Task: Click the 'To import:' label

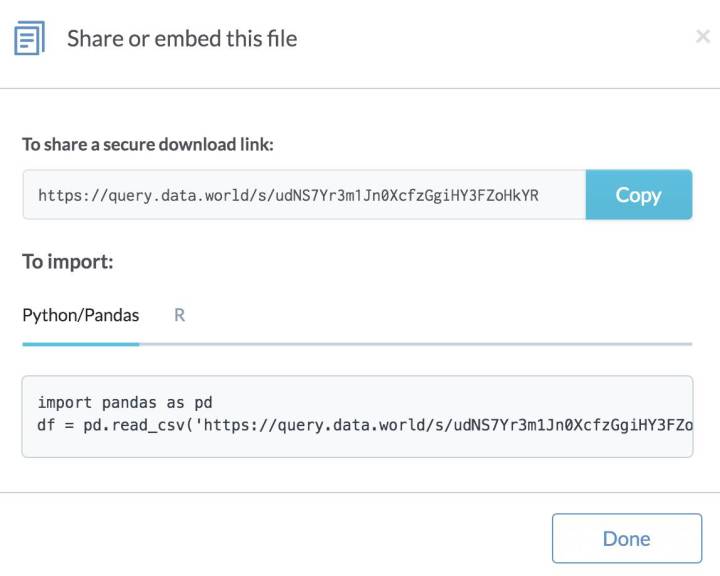Action: (x=68, y=262)
